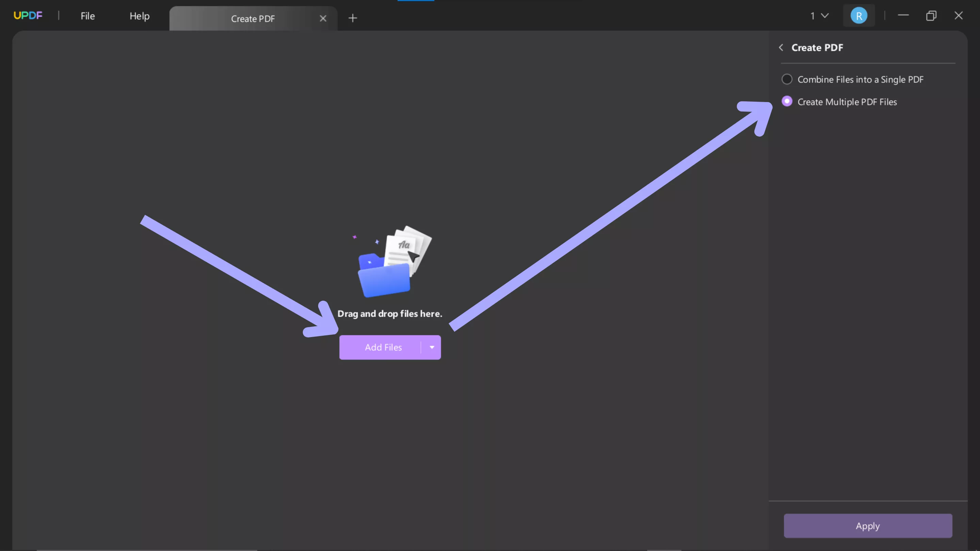
Task: Close the UPDF application window
Action: pos(958,16)
